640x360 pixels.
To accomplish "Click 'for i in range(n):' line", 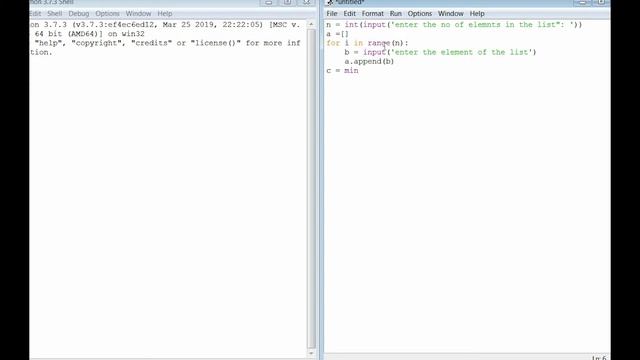I will 367,43.
